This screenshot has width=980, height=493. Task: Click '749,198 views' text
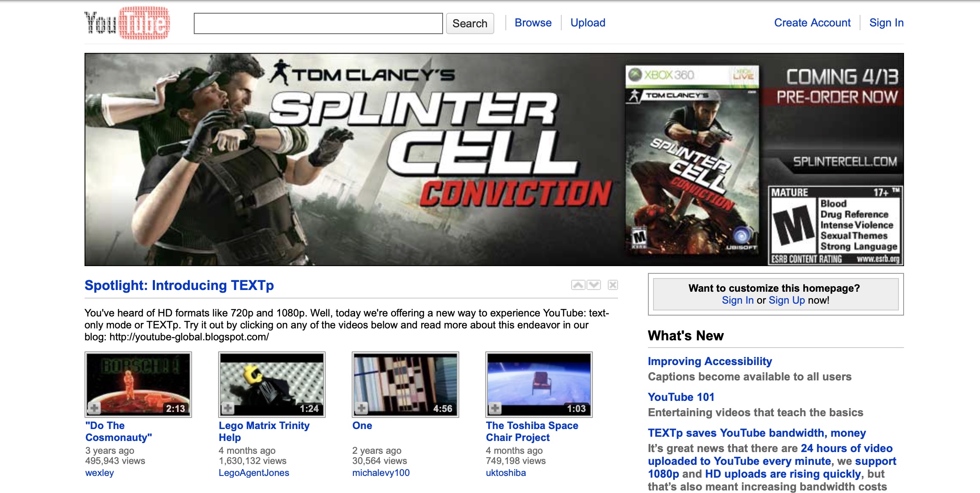click(516, 461)
